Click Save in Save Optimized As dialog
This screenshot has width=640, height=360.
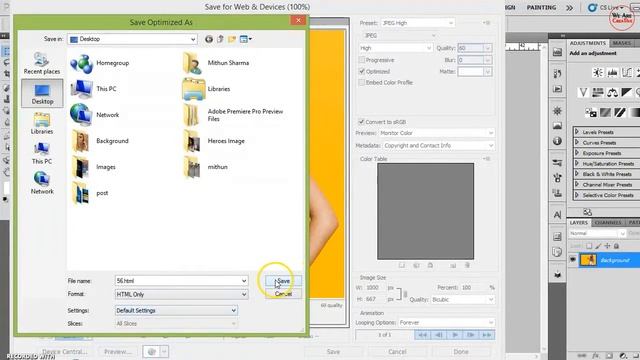pyautogui.click(x=283, y=281)
